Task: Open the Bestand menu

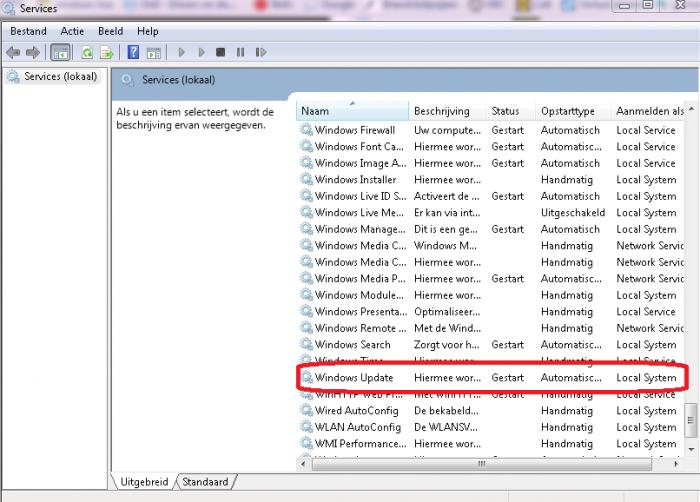Action: tap(28, 31)
